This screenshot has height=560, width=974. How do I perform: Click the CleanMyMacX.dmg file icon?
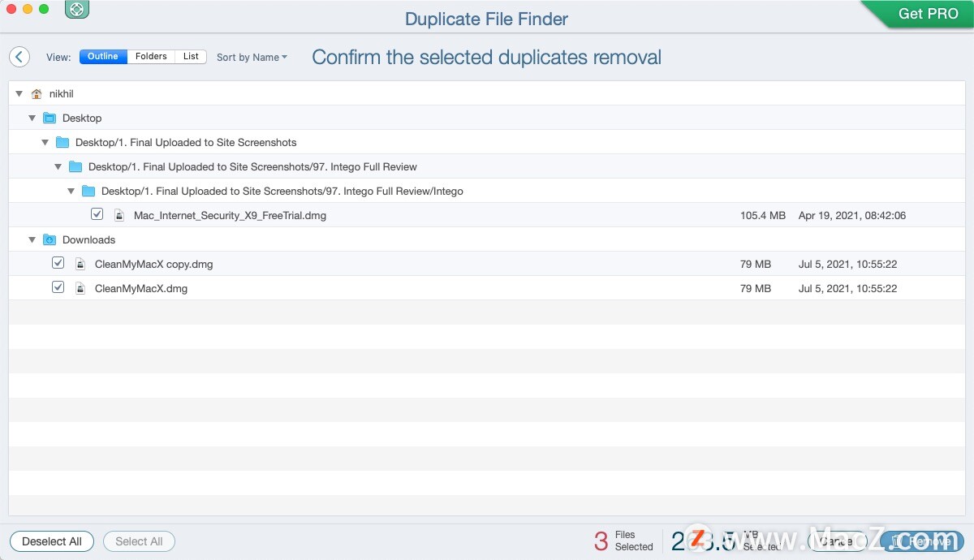click(x=80, y=289)
